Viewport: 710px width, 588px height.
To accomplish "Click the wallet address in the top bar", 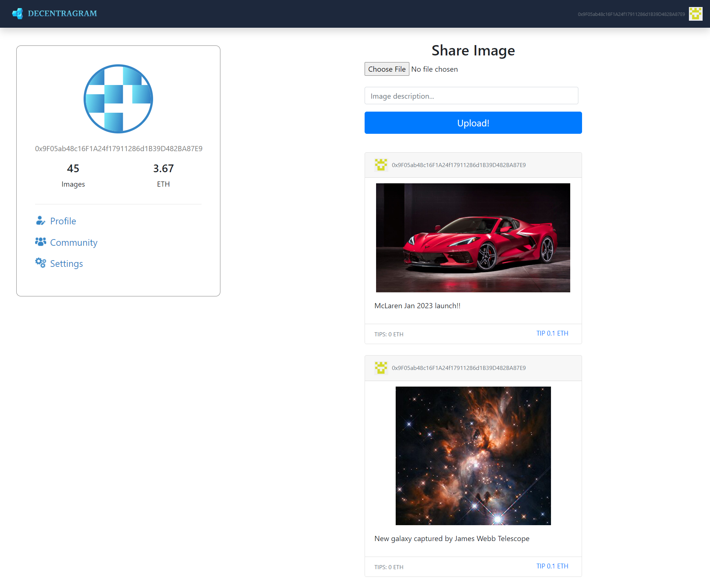I will pyautogui.click(x=630, y=14).
